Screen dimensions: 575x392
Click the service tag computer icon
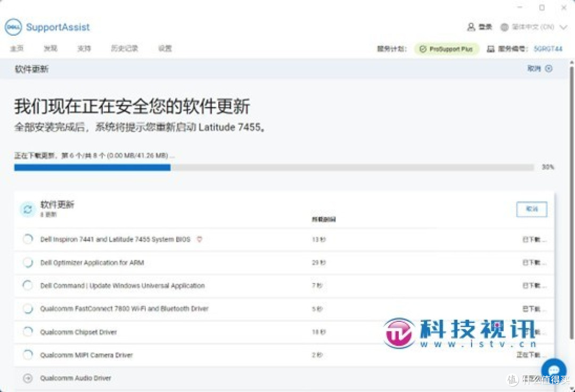pyautogui.click(x=490, y=49)
